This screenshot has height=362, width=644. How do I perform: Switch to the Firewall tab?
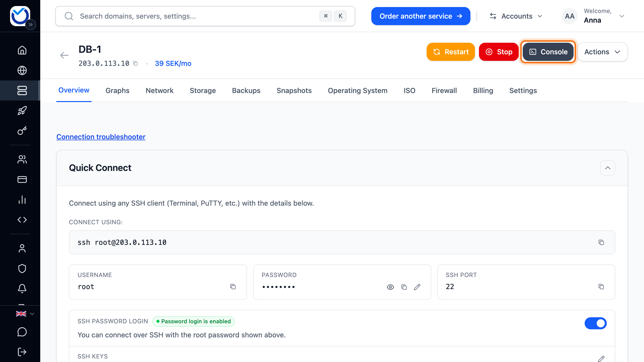point(444,90)
